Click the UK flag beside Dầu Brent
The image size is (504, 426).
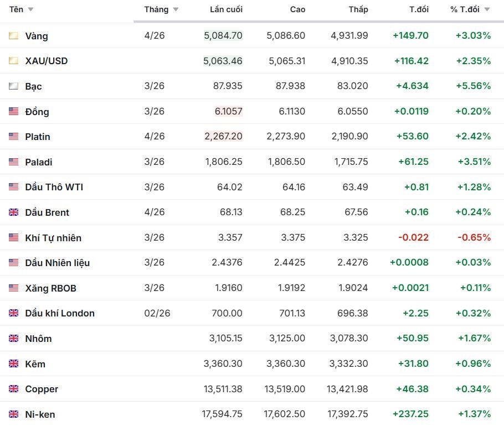tap(13, 212)
